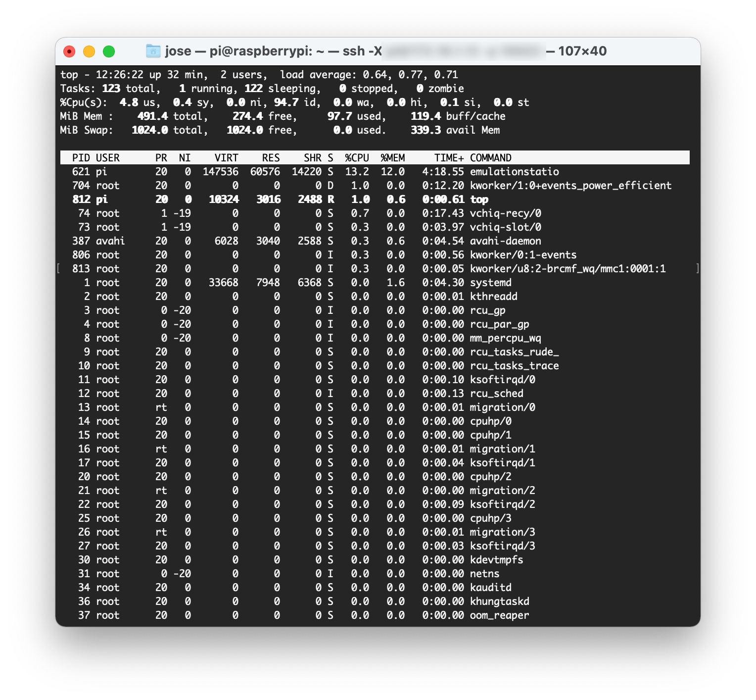The height and width of the screenshot is (700, 756).
Task: Click the vchiq-recy/0 process name
Action: pyautogui.click(x=506, y=213)
